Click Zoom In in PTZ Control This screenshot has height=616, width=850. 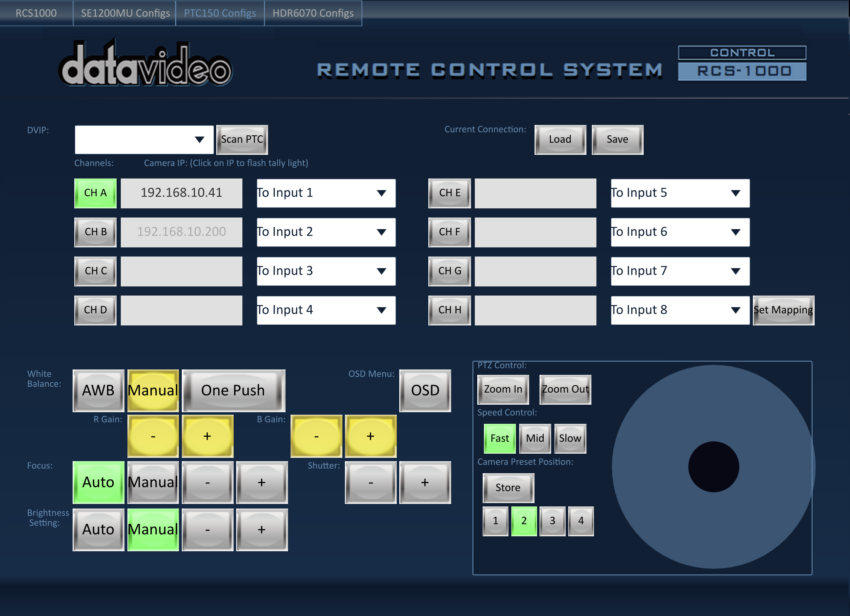503,389
